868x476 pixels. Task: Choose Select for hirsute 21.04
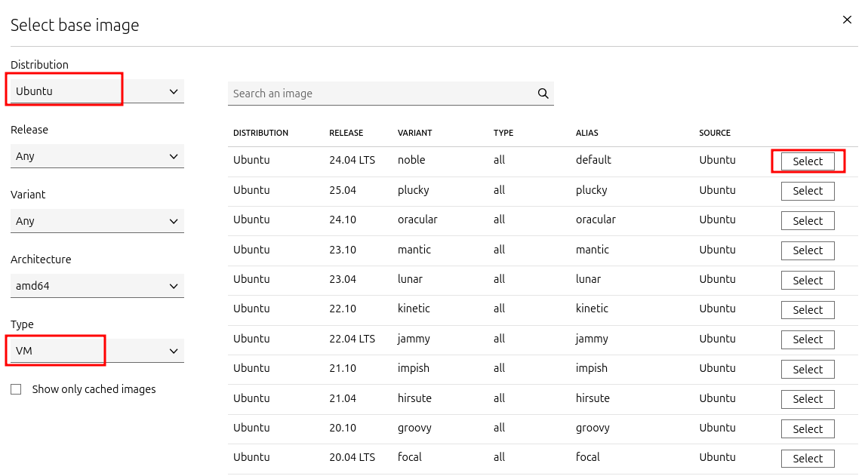pos(808,399)
